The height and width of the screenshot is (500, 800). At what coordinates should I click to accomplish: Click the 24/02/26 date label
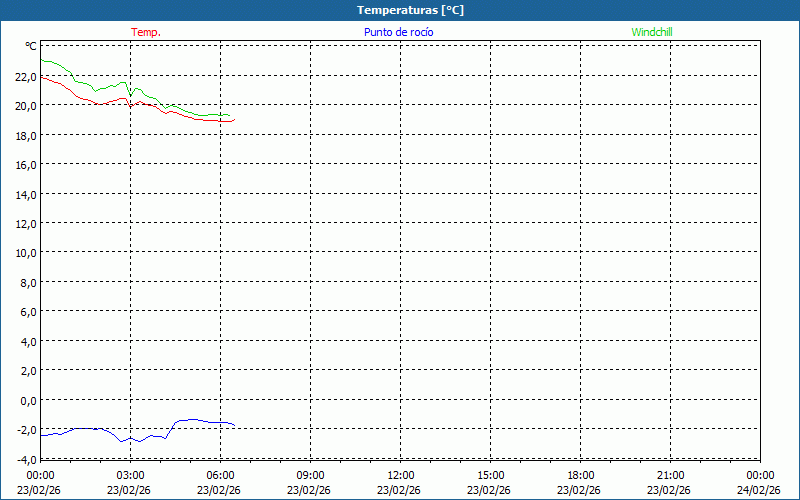point(758,490)
